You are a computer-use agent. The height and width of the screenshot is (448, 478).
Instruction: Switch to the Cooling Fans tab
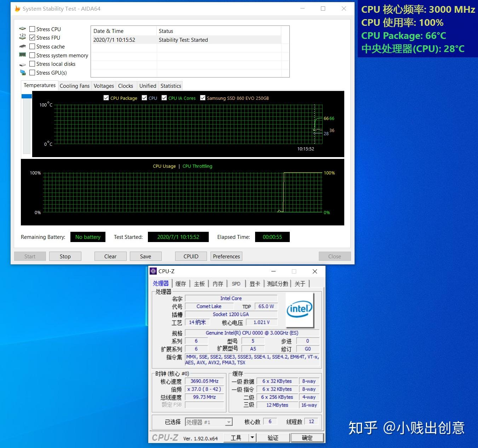(x=75, y=86)
